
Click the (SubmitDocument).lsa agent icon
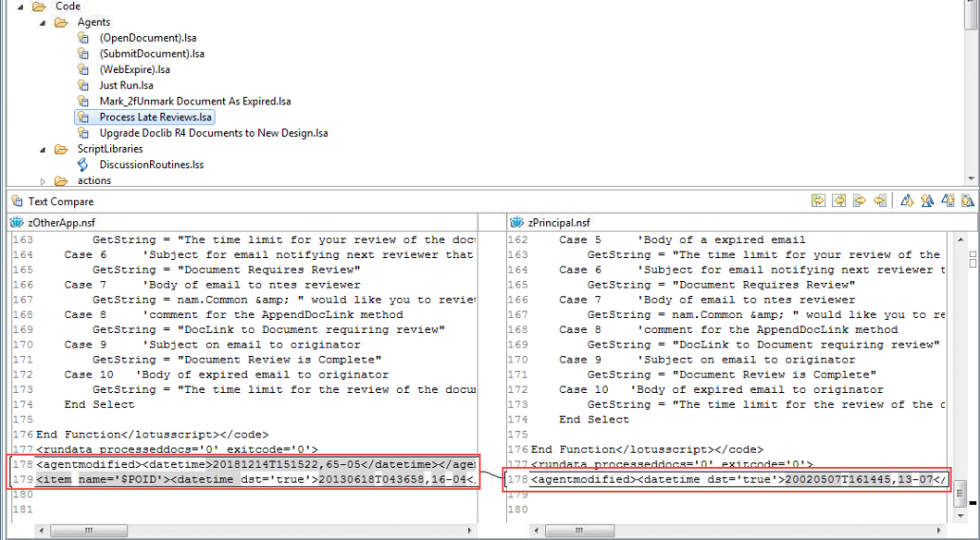tap(84, 53)
